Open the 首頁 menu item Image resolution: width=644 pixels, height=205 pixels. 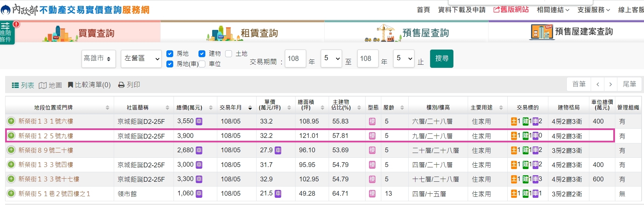click(423, 10)
